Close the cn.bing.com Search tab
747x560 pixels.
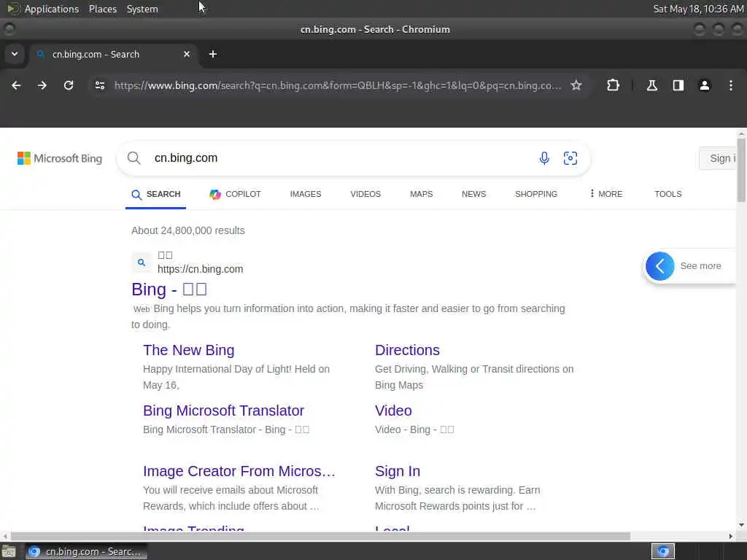coord(187,54)
